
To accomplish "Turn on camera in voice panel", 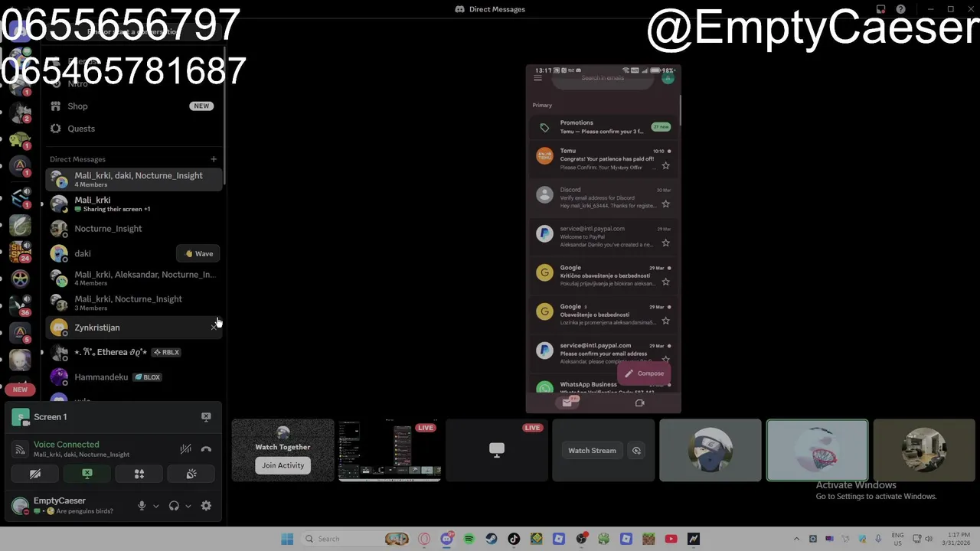I will click(35, 474).
